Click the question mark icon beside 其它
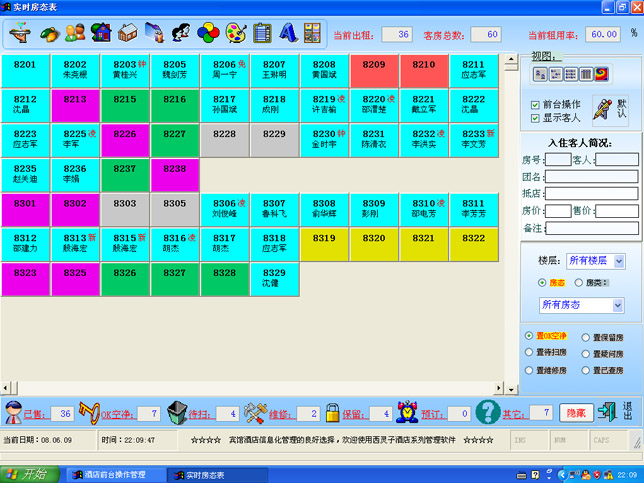 487,411
